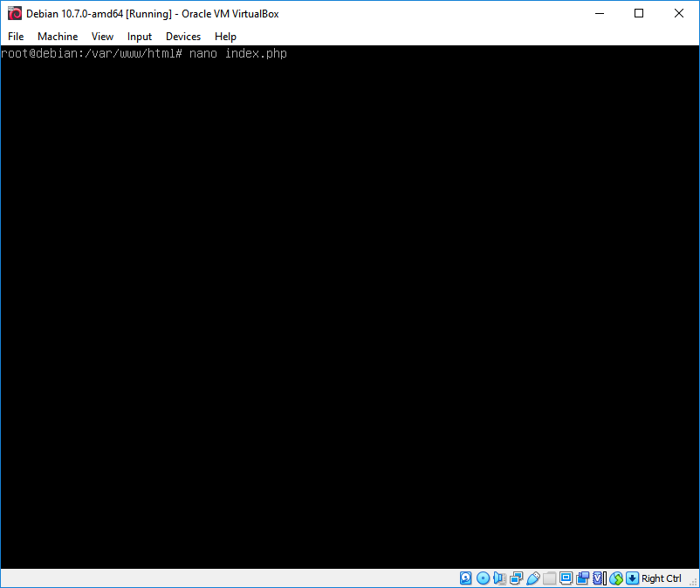Open the File menu

pos(16,37)
